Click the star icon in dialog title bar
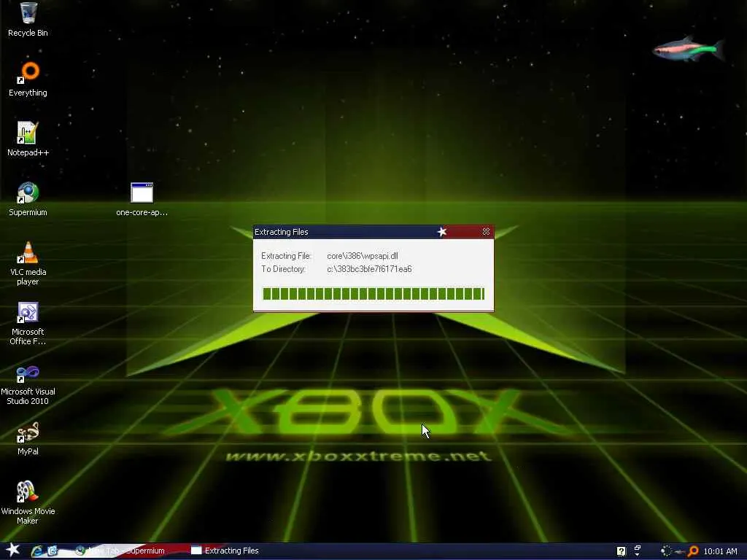747x560 pixels. point(442,232)
